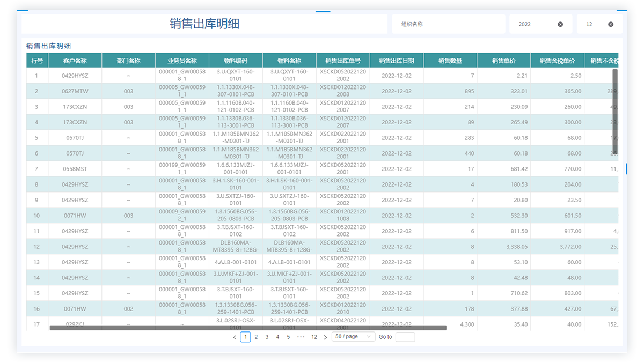This screenshot has width=644, height=362.
Task: Click the horizontal scrollbar of the table
Action: (x=248, y=328)
